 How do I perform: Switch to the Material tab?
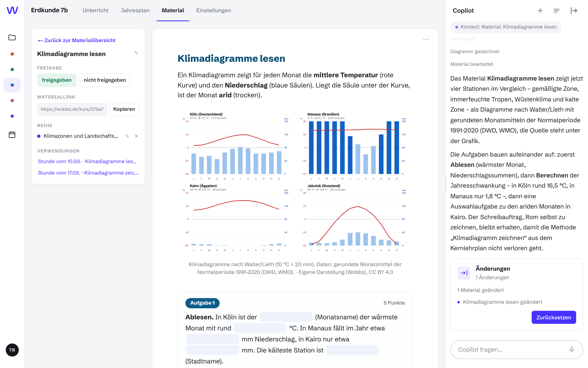[173, 10]
